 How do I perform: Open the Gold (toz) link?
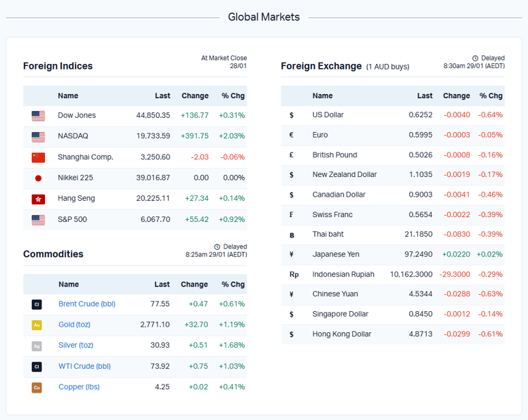tap(74, 325)
